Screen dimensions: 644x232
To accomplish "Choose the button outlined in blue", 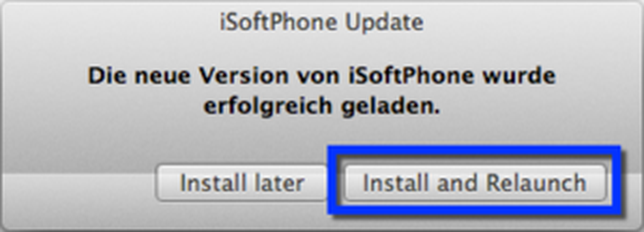I will [x=475, y=183].
